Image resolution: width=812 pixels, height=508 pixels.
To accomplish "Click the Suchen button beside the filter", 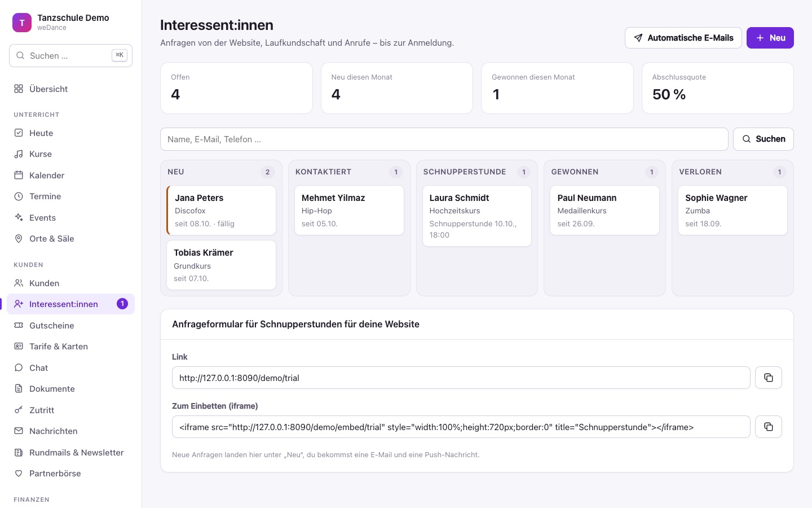I will tap(763, 139).
